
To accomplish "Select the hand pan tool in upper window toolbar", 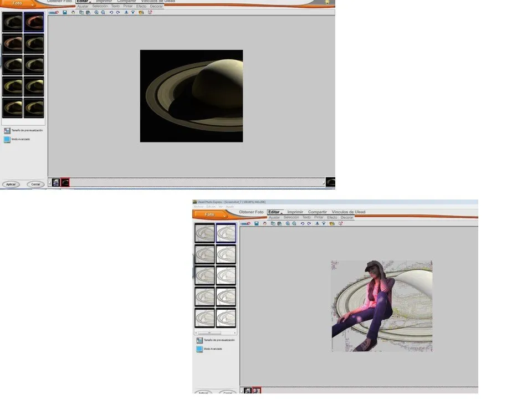I will (73, 13).
